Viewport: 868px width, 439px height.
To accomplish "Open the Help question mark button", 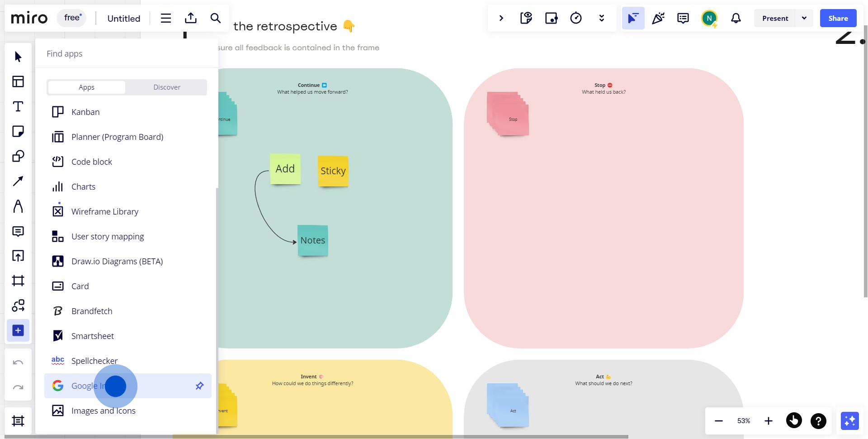I will [818, 421].
